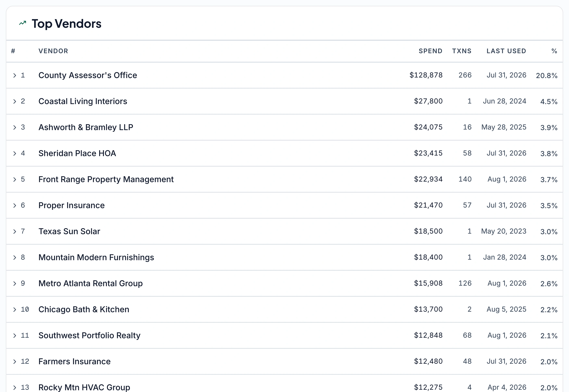This screenshot has height=392, width=569.
Task: Click the $21,470 spend amount
Action: tap(428, 205)
